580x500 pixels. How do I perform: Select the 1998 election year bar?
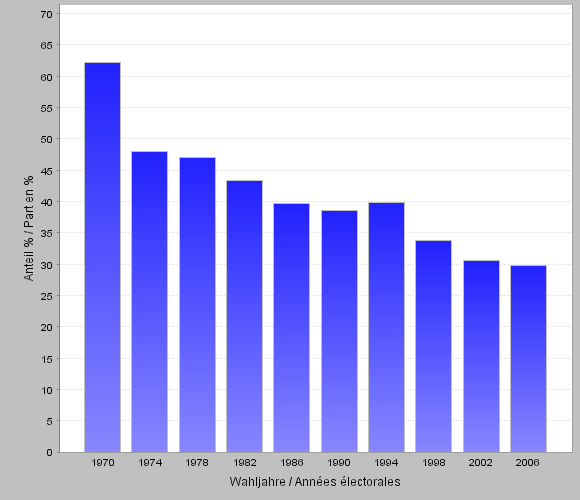[434, 347]
